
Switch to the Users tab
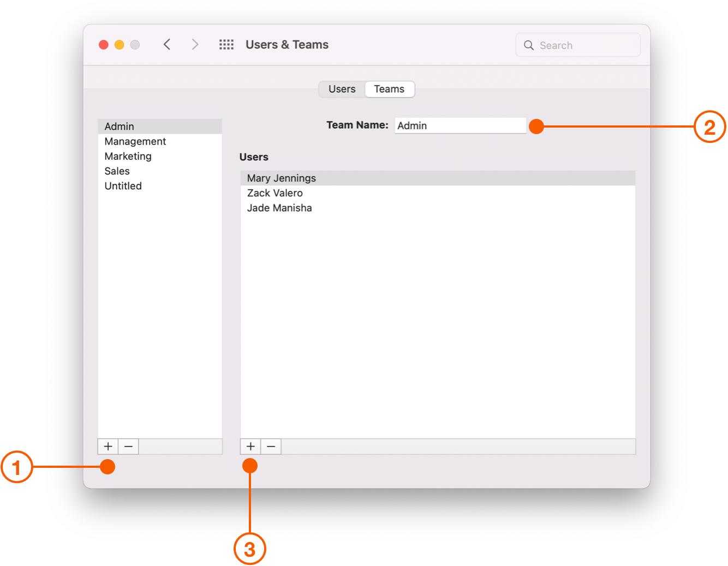click(x=341, y=89)
